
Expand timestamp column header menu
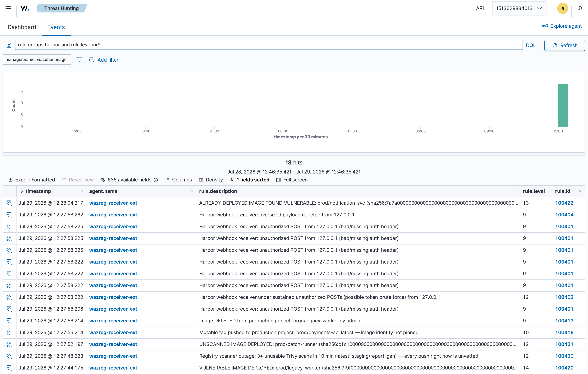82,191
